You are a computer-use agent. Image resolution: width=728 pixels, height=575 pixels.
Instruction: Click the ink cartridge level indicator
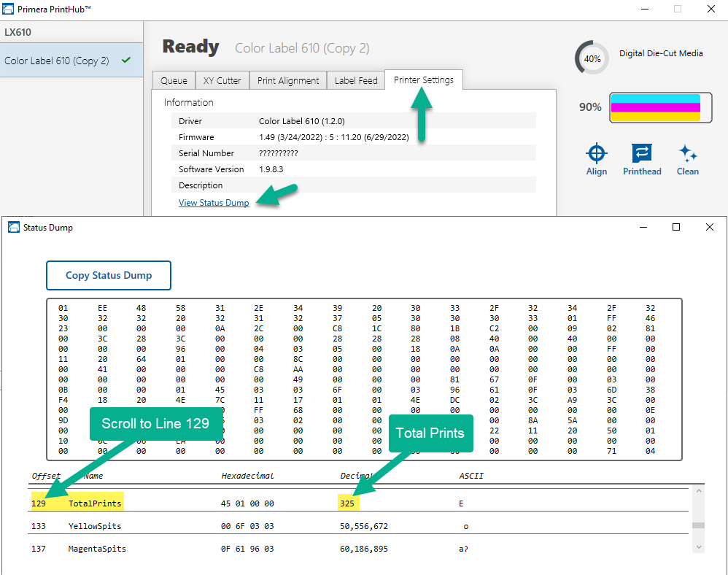[661, 107]
